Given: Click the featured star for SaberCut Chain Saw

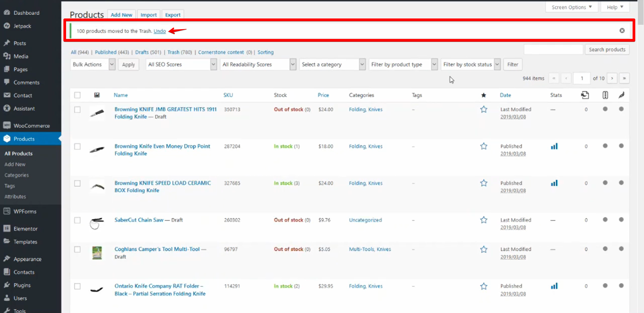Looking at the screenshot, I should [483, 220].
